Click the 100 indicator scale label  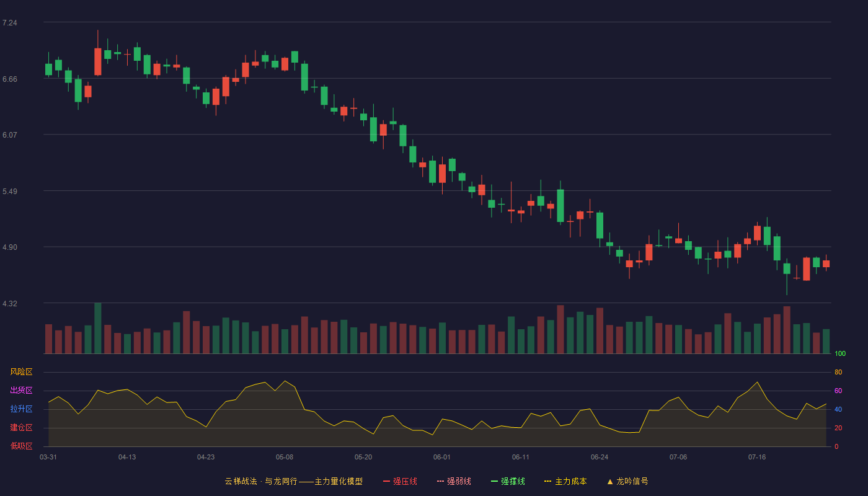840,354
